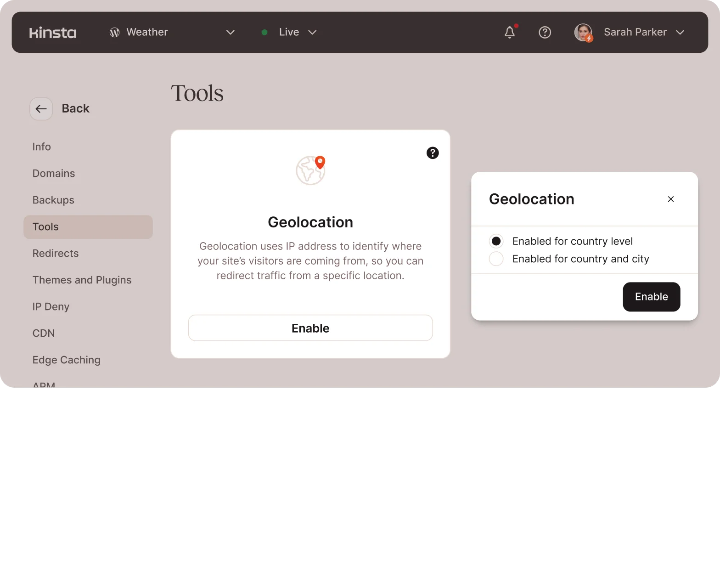Select Enabled for country level option
Viewport: 720px width, 588px height.
click(x=496, y=241)
